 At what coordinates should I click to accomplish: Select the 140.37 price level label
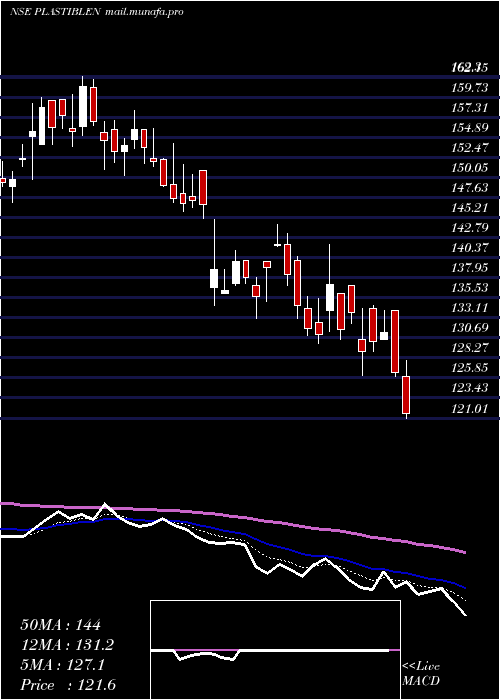(x=469, y=247)
